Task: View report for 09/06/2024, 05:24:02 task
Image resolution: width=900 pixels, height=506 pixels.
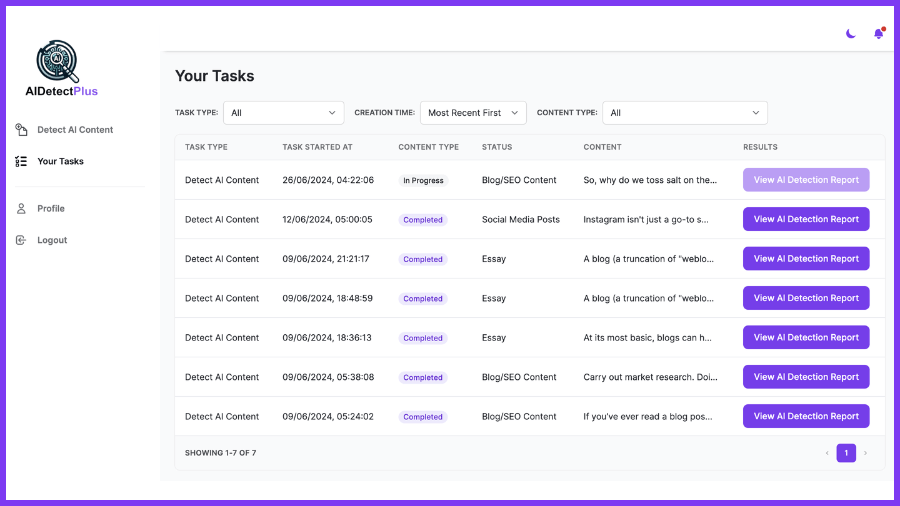Action: click(x=806, y=416)
